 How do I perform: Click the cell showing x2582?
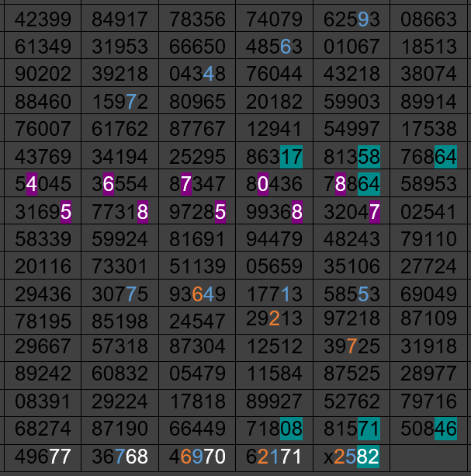pos(352,456)
